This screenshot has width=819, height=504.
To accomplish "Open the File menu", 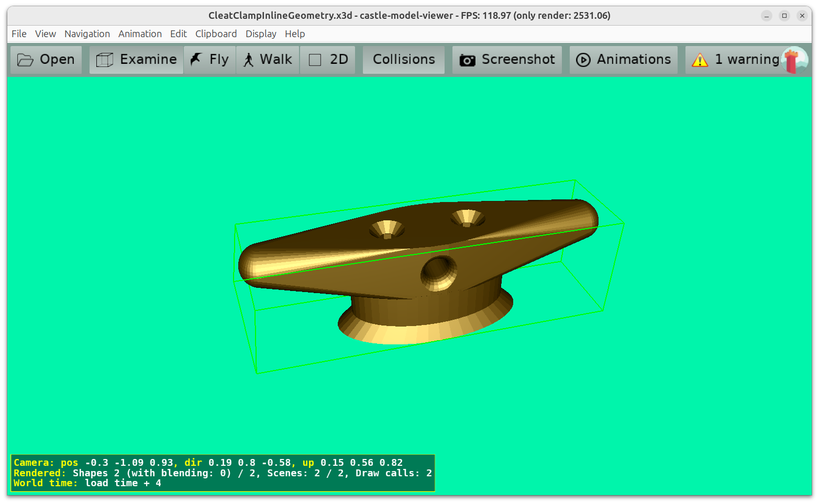I will 19,33.
